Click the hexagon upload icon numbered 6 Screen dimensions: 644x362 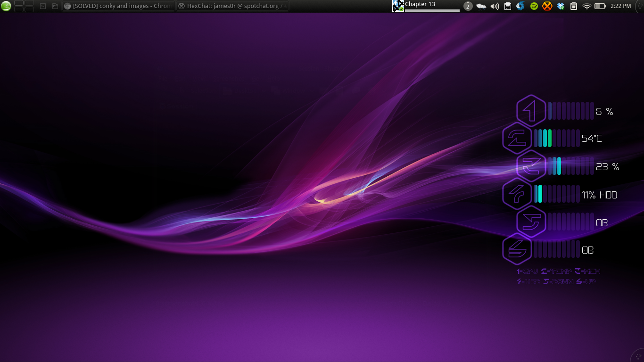point(517,249)
